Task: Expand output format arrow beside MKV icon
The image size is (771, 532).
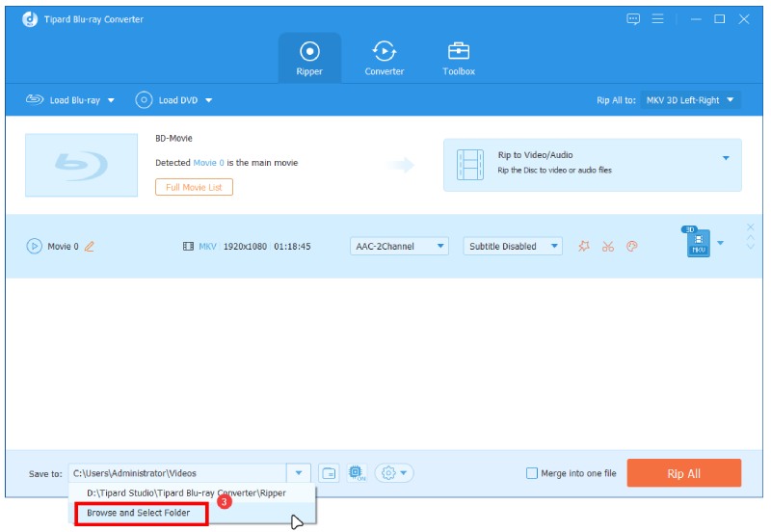Action: click(720, 243)
